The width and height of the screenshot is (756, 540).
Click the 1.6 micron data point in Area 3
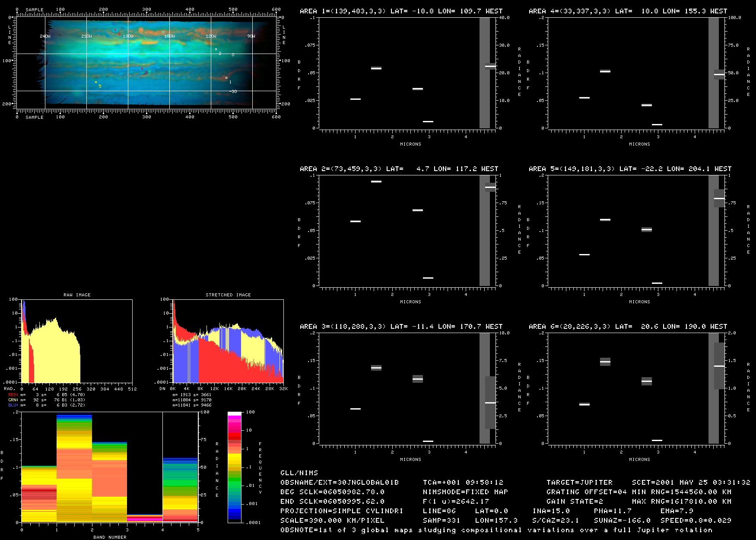(x=376, y=368)
